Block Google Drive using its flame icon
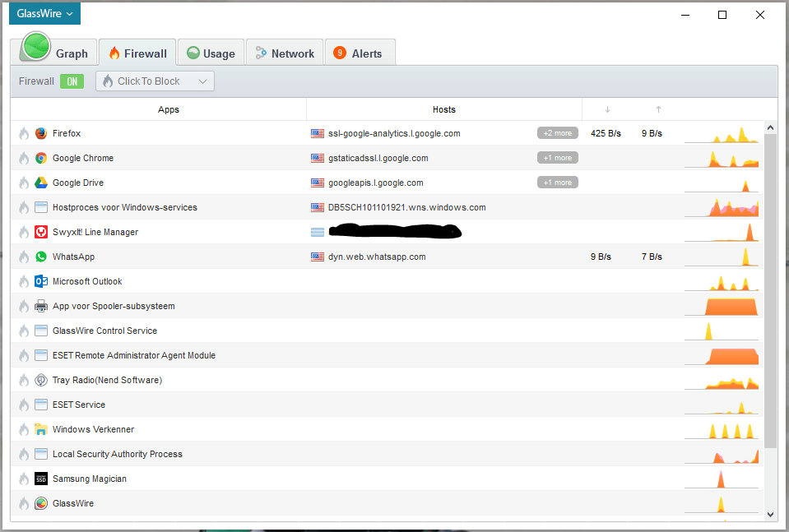The width and height of the screenshot is (789, 532). pos(24,183)
